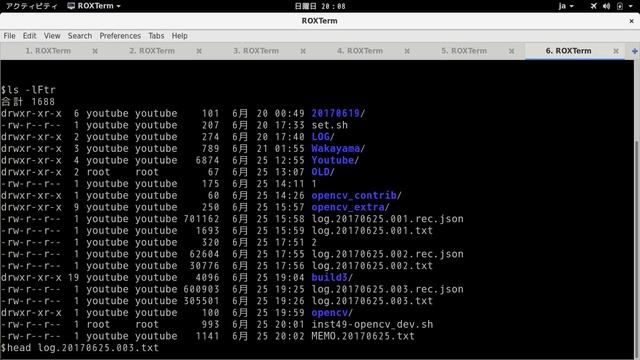
Task: Open the View menu
Action: point(52,36)
